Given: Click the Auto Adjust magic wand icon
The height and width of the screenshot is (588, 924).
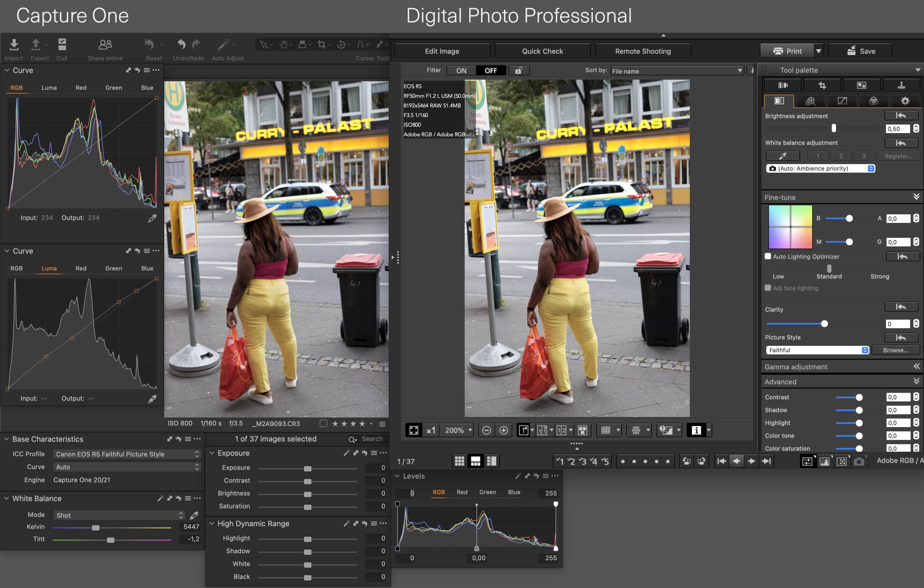Looking at the screenshot, I should [223, 45].
